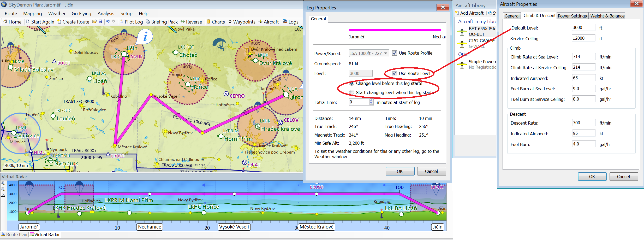The width and height of the screenshot is (644, 240).
Task: Open the Setup menu
Action: [x=127, y=14]
